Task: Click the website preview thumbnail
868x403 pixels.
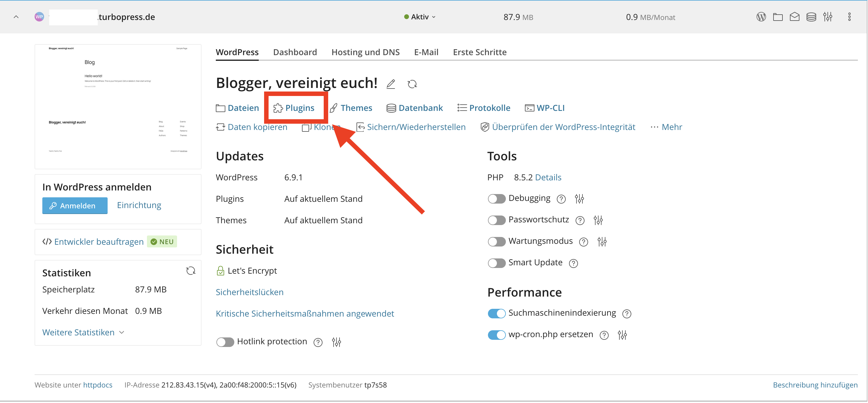Action: [x=118, y=106]
